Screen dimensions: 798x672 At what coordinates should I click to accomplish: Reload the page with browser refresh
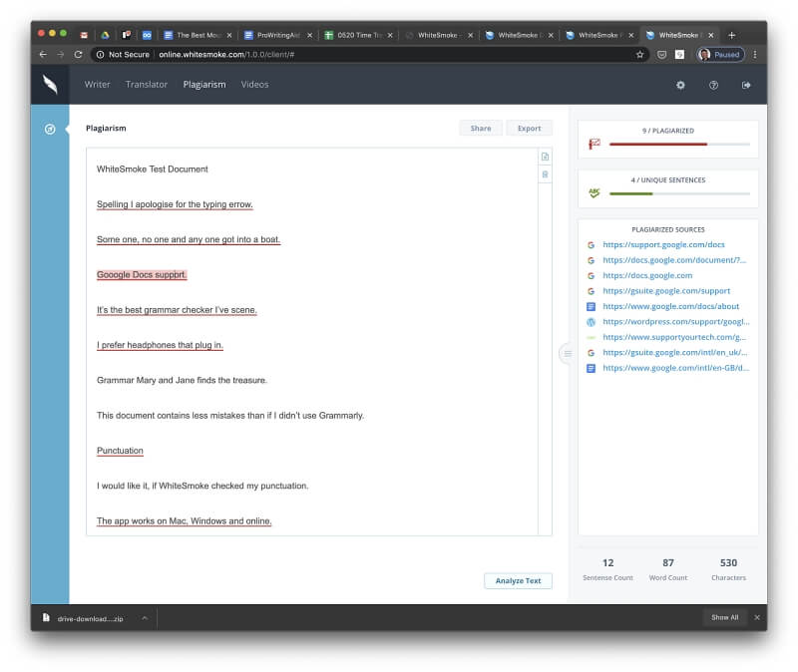(x=78, y=55)
